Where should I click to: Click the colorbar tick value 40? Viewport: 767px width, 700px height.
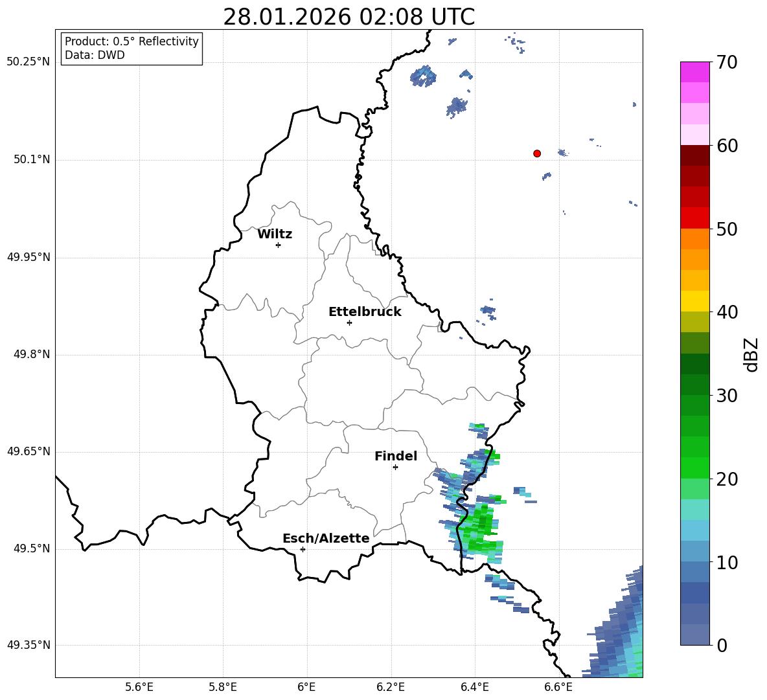pyautogui.click(x=727, y=312)
